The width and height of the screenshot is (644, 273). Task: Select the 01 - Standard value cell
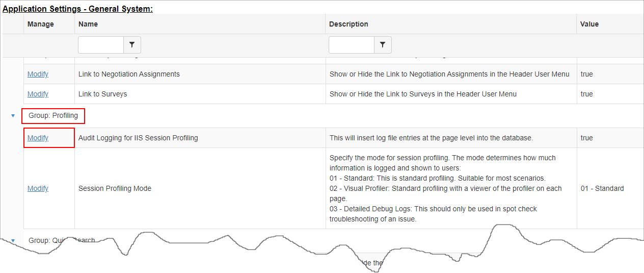(x=610, y=188)
